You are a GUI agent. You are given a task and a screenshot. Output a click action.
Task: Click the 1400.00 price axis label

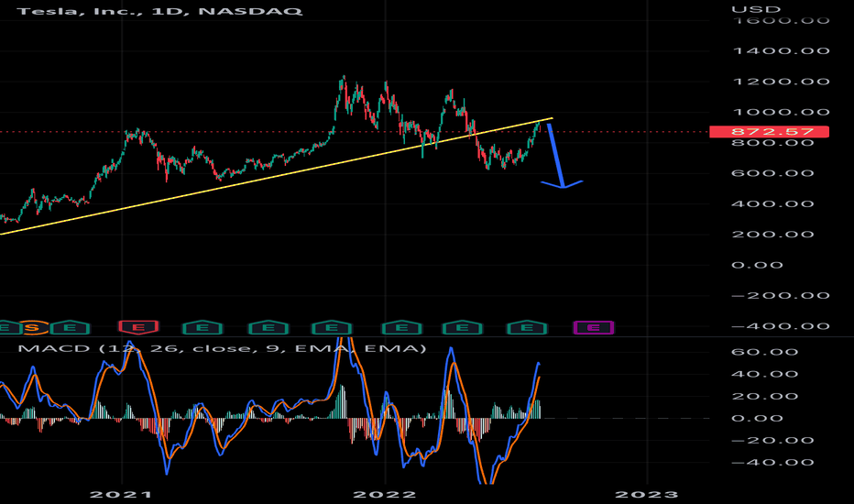[781, 50]
